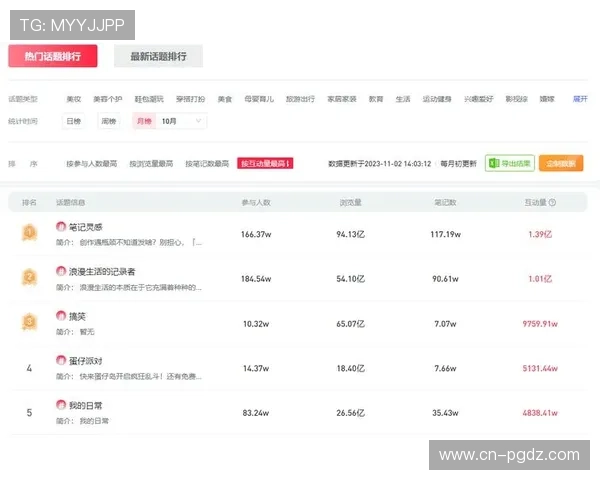Filter topics by 家居家装 category
Image resolution: width=600 pixels, height=480 pixels.
click(x=342, y=99)
